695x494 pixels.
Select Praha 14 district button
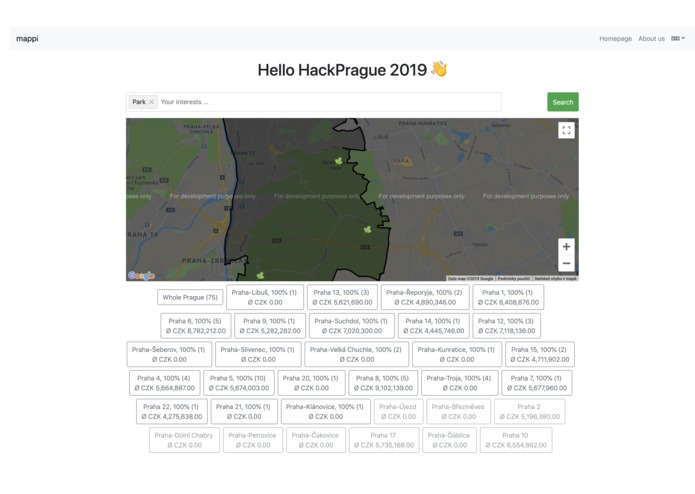click(433, 326)
